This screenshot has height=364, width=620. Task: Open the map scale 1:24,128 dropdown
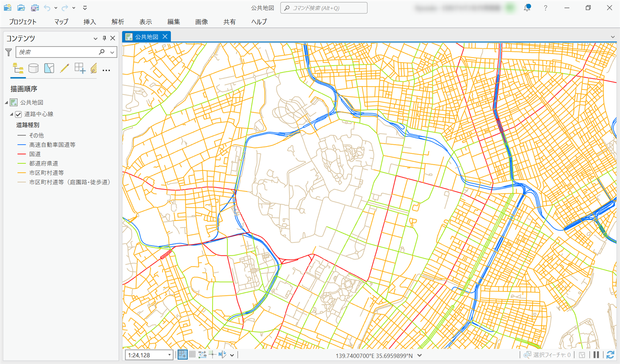point(170,355)
